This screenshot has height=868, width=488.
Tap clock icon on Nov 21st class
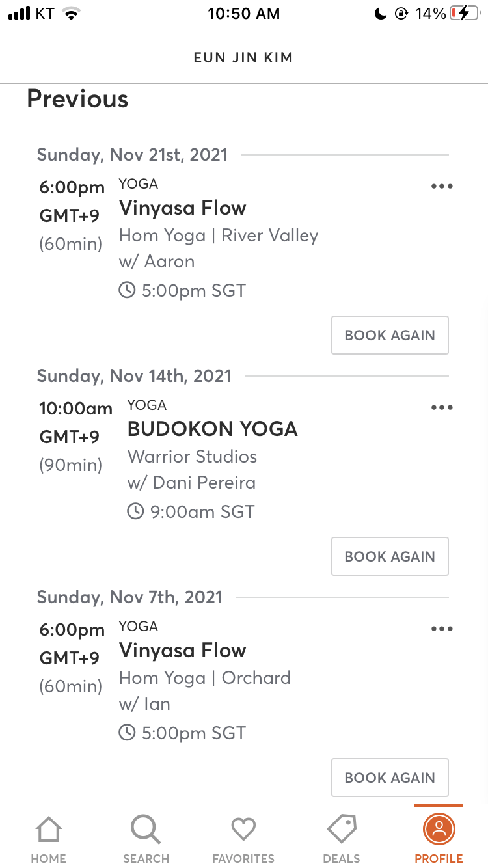coord(127,290)
